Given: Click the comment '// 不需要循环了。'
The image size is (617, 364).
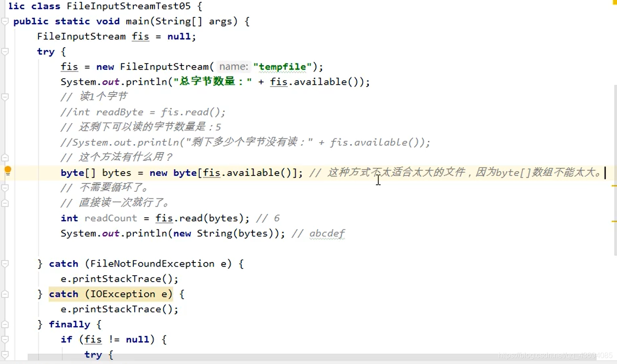Looking at the screenshot, I should tap(105, 188).
